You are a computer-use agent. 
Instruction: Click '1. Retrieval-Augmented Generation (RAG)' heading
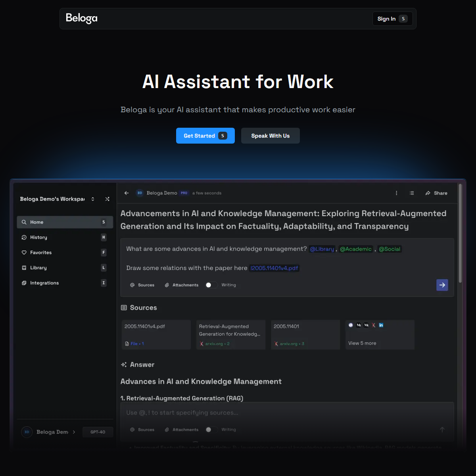click(182, 398)
